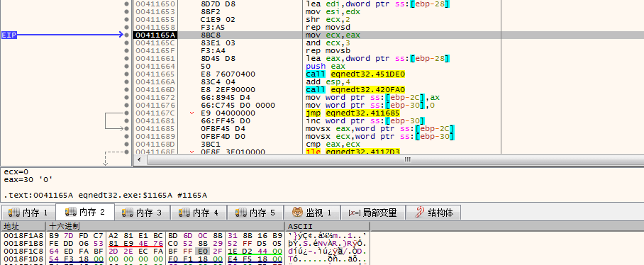Select the call eqnedt32.420FA0 instruction
This screenshot has height=265, width=644.
pyautogui.click(x=355, y=90)
